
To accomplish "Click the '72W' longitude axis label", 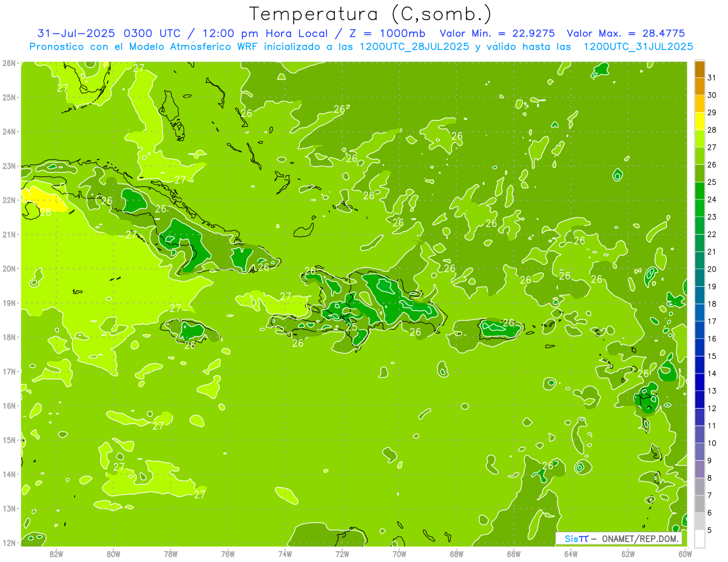I will click(342, 554).
